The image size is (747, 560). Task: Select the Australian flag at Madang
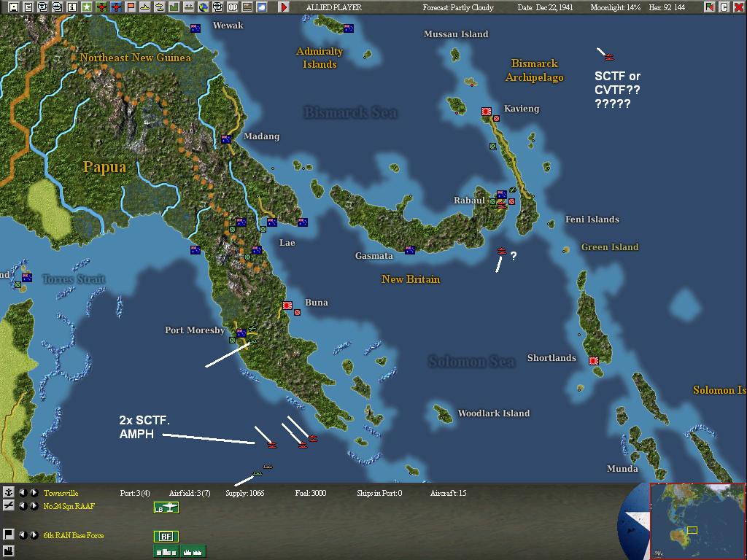click(x=226, y=139)
